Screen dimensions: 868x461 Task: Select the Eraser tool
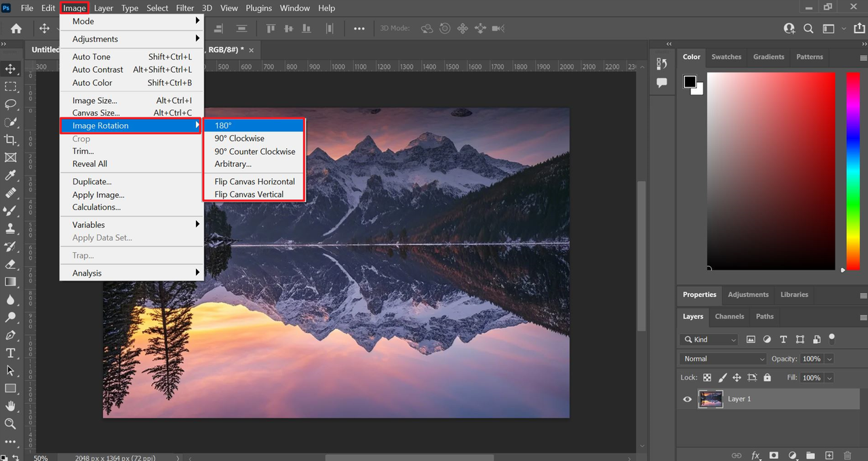coord(11,264)
